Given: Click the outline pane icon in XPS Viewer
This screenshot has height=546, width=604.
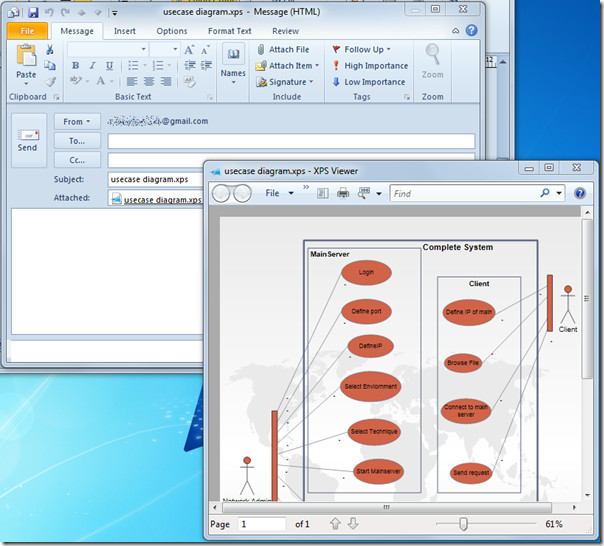Looking at the screenshot, I should (323, 193).
